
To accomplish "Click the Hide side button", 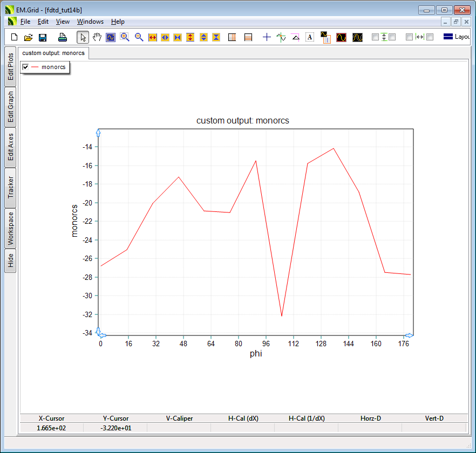I will pos(11,261).
